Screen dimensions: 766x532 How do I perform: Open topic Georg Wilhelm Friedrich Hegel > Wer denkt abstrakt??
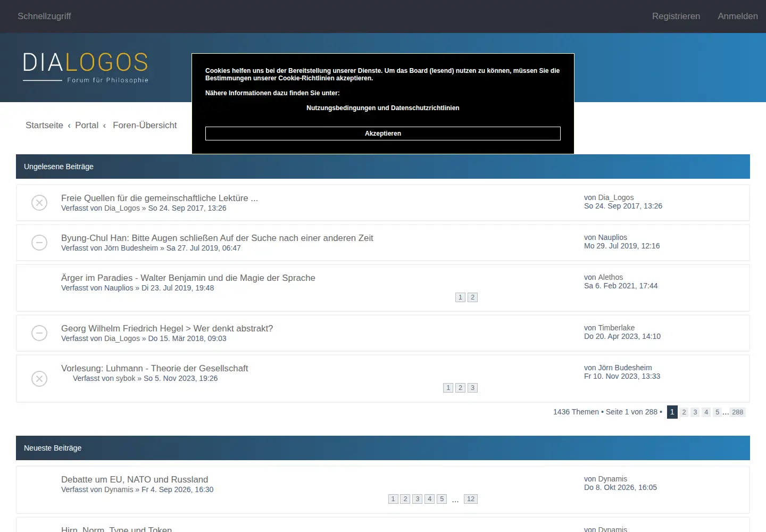click(167, 328)
